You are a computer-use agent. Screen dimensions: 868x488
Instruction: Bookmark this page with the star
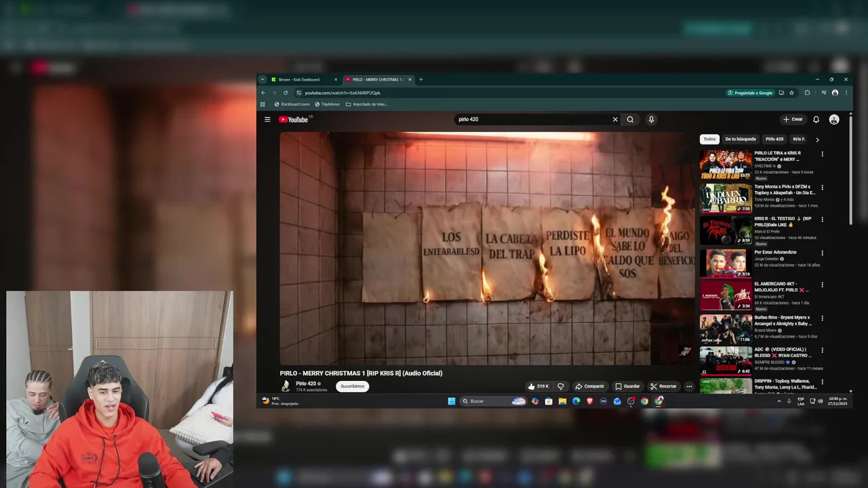click(791, 93)
